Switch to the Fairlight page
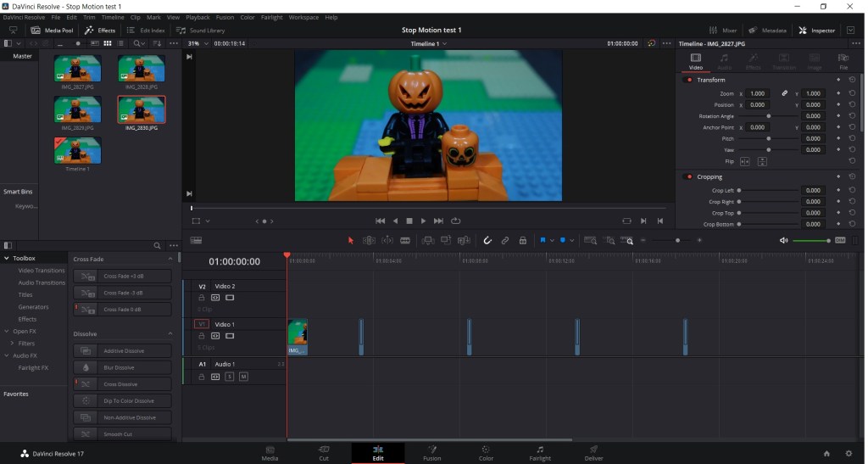Screen dimensions: 868x464 pos(540,453)
